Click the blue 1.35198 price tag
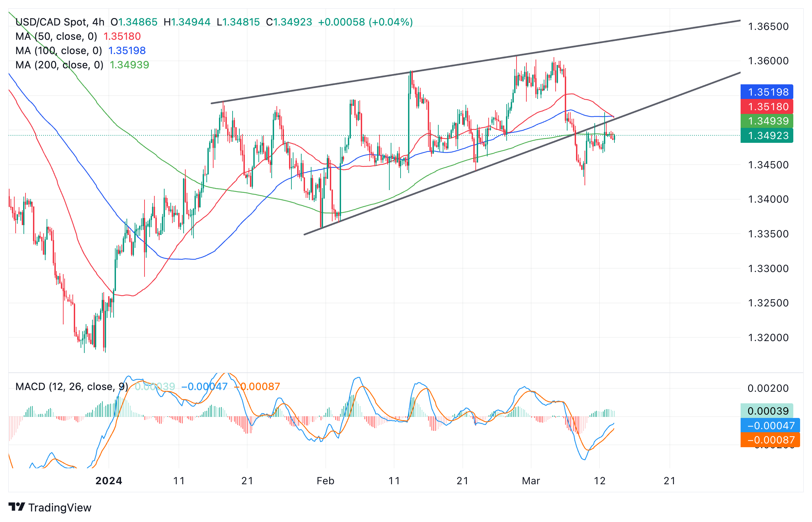 click(766, 92)
